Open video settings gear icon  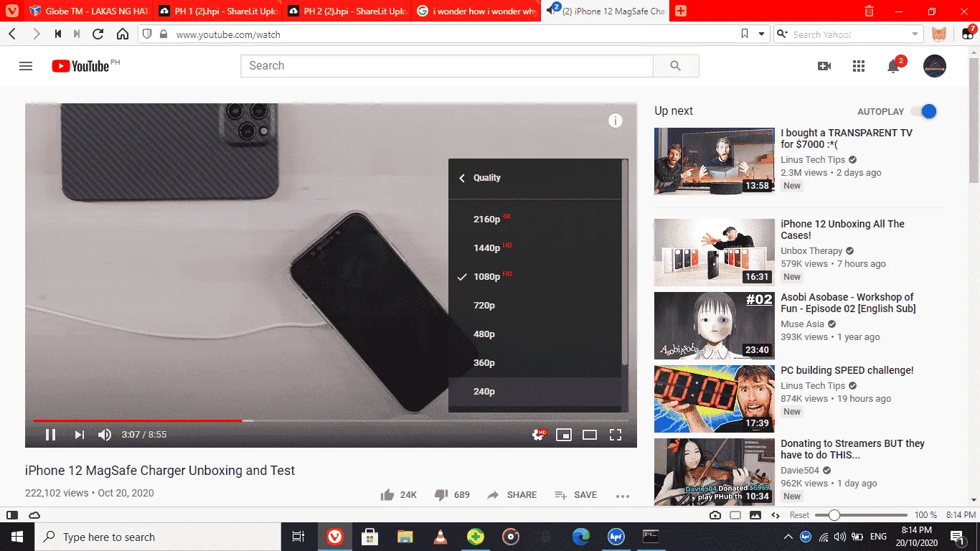tap(538, 435)
